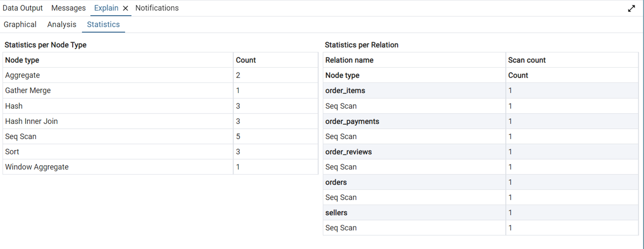Click the Count column header in node table

coord(245,60)
